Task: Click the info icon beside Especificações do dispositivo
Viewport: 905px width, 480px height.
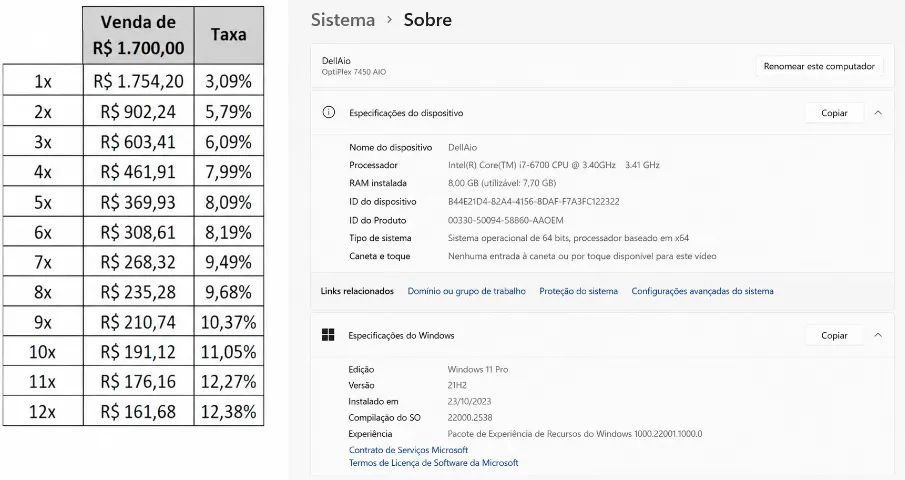Action: (328, 112)
